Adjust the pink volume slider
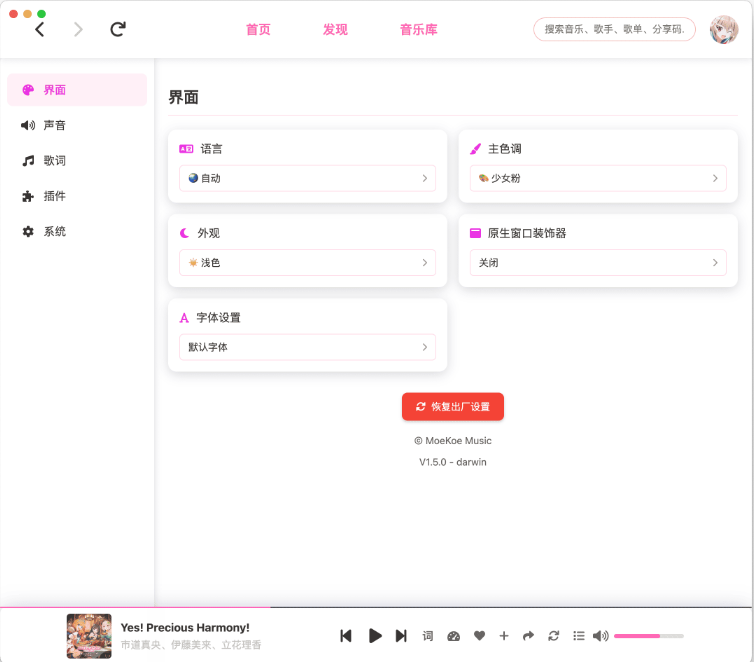The height and width of the screenshot is (662, 754). click(649, 636)
